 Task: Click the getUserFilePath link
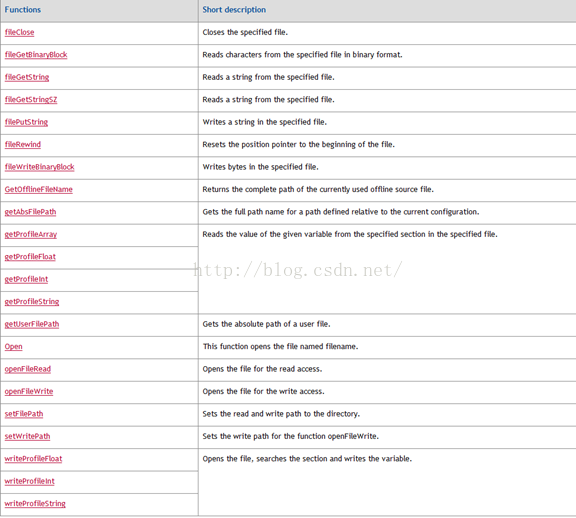(32, 324)
